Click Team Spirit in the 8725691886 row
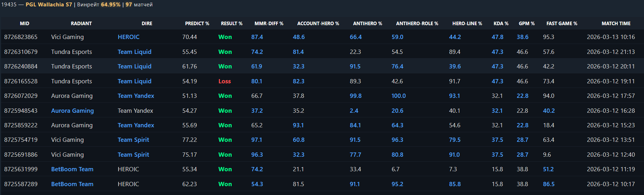Screen dimensions: 644x195 click(133, 155)
